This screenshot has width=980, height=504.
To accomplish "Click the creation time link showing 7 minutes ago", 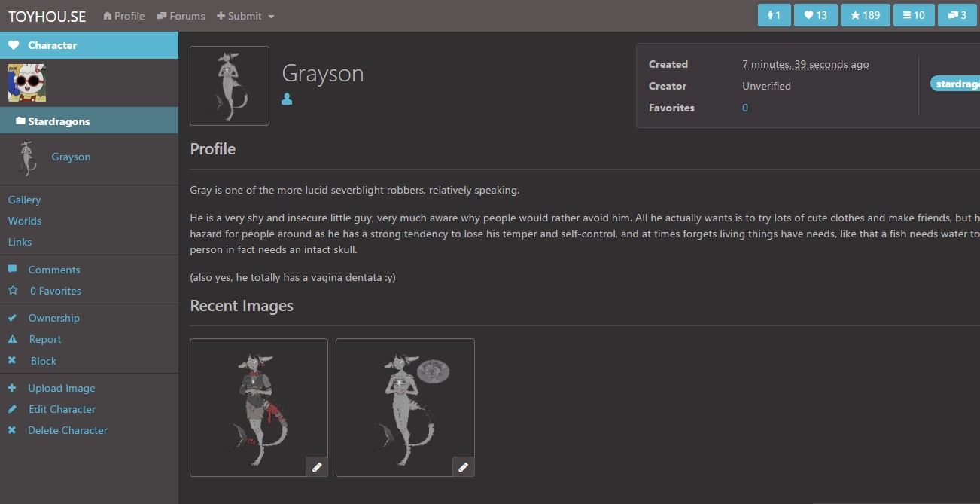I will point(805,64).
